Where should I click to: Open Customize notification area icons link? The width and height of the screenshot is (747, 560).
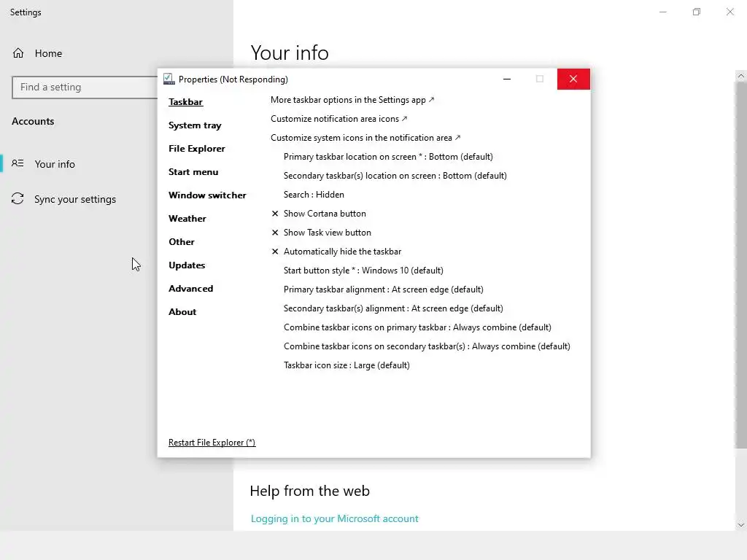(x=338, y=119)
